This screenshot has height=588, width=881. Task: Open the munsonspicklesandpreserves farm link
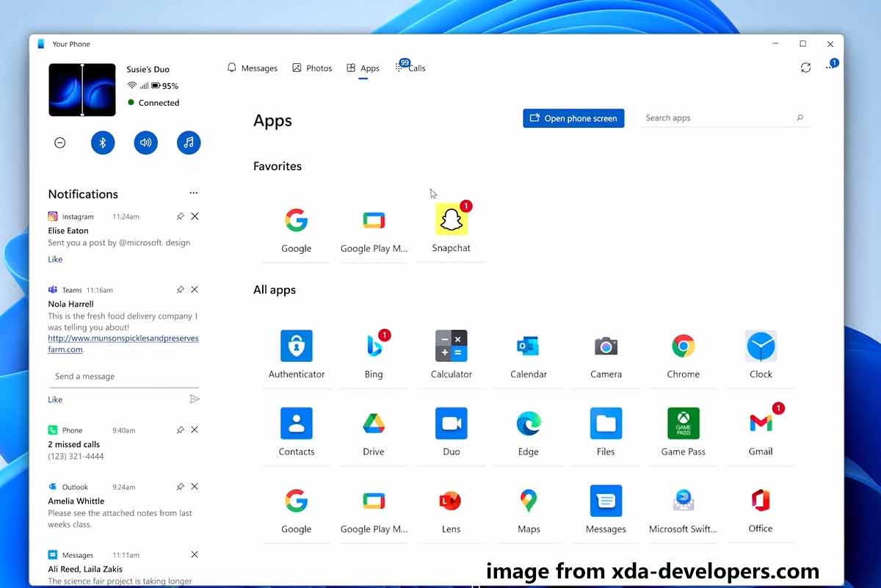pos(123,344)
